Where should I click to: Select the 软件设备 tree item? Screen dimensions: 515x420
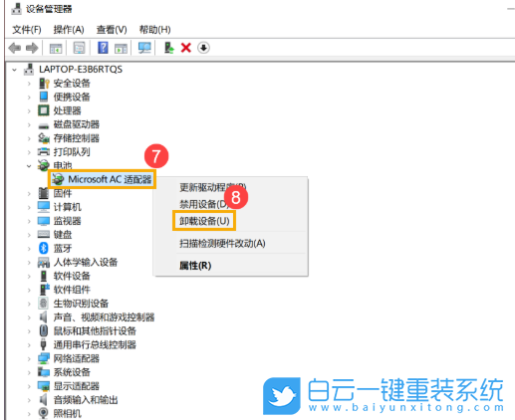pos(72,276)
